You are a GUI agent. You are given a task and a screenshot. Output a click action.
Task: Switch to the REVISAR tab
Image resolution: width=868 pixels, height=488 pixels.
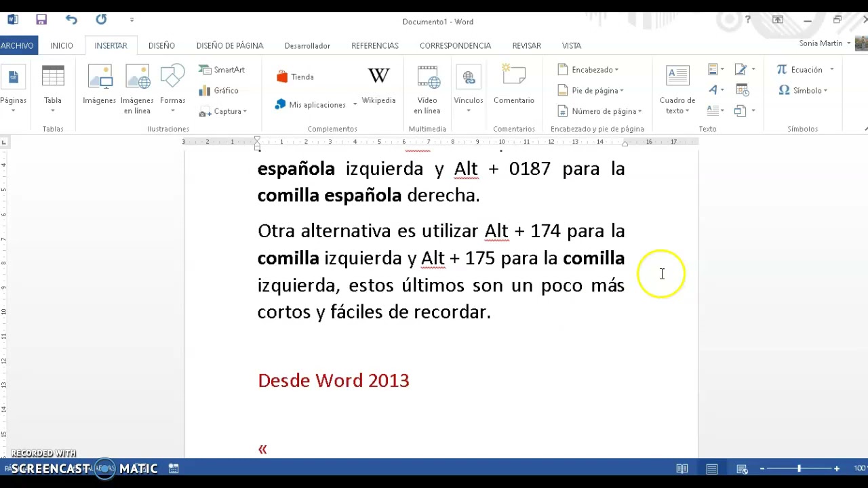(x=527, y=45)
